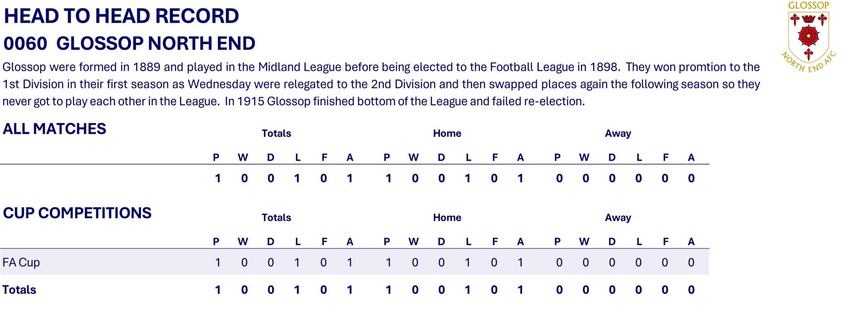Select Away column group header in Cup Competitions
The height and width of the screenshot is (316, 868).
coord(618,218)
